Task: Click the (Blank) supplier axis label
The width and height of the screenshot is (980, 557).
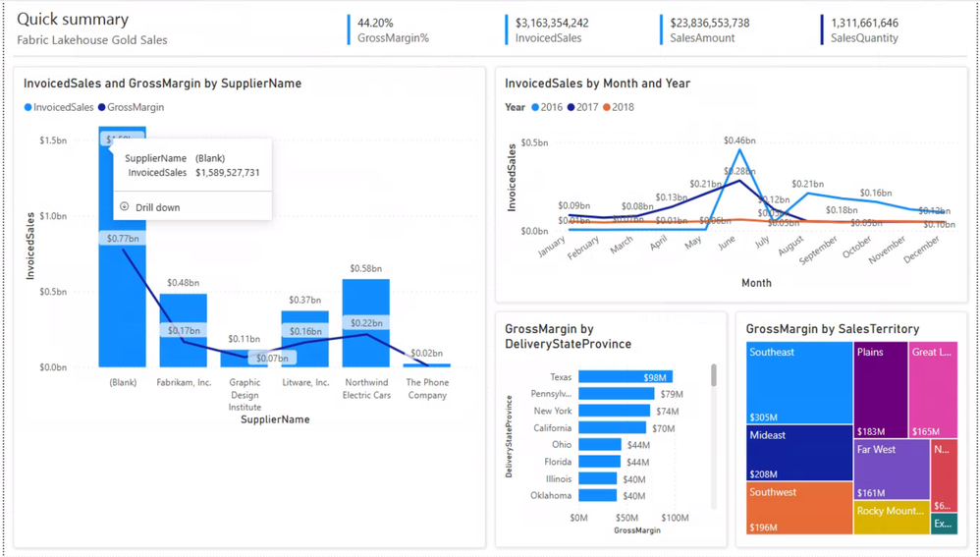Action: pos(123,382)
